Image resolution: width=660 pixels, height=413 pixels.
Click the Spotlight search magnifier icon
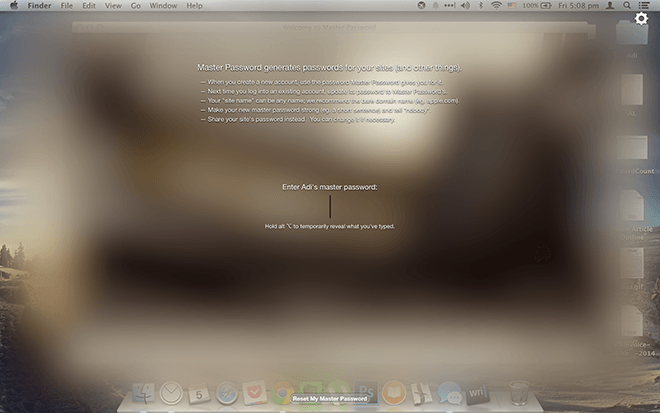tap(627, 5)
